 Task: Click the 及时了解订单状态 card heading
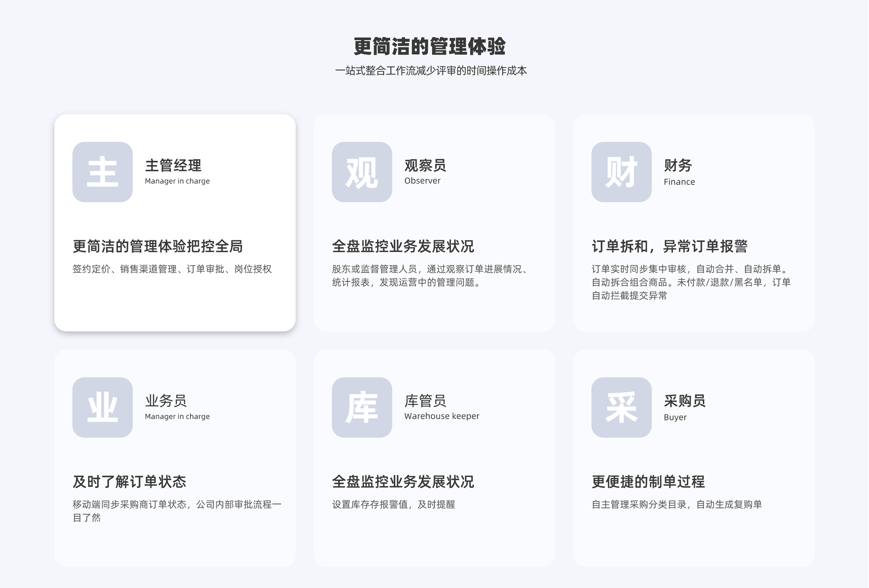tap(129, 481)
